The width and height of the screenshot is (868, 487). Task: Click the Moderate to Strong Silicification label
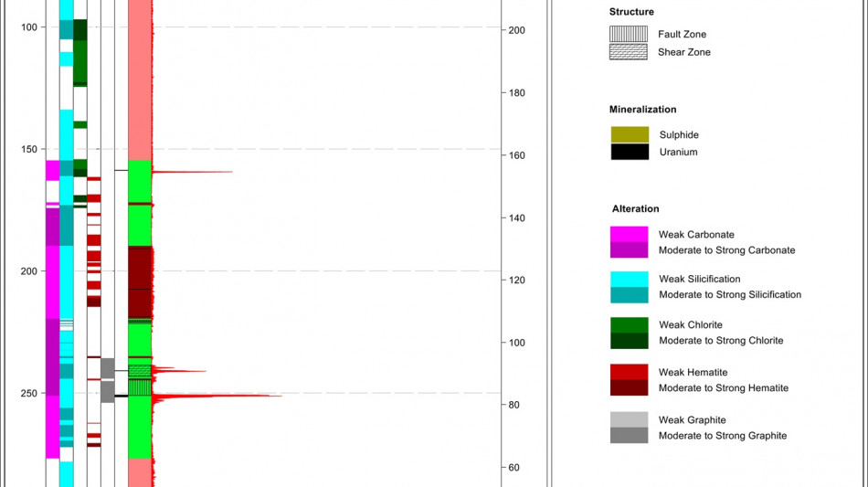tap(729, 295)
